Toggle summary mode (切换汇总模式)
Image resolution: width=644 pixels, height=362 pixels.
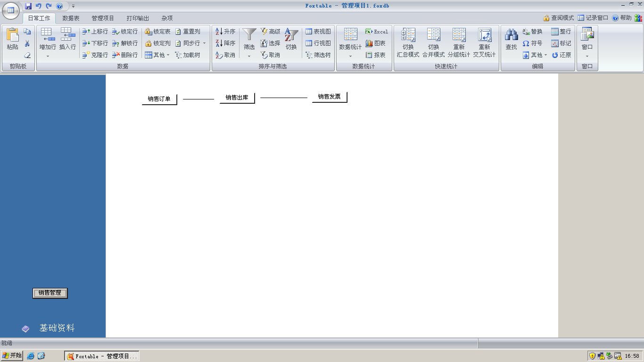[x=408, y=43]
